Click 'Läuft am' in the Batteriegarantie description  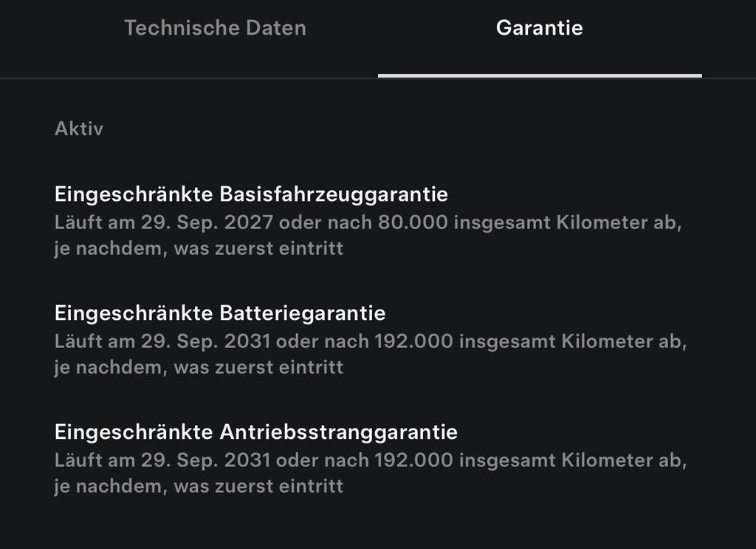pyautogui.click(x=94, y=341)
